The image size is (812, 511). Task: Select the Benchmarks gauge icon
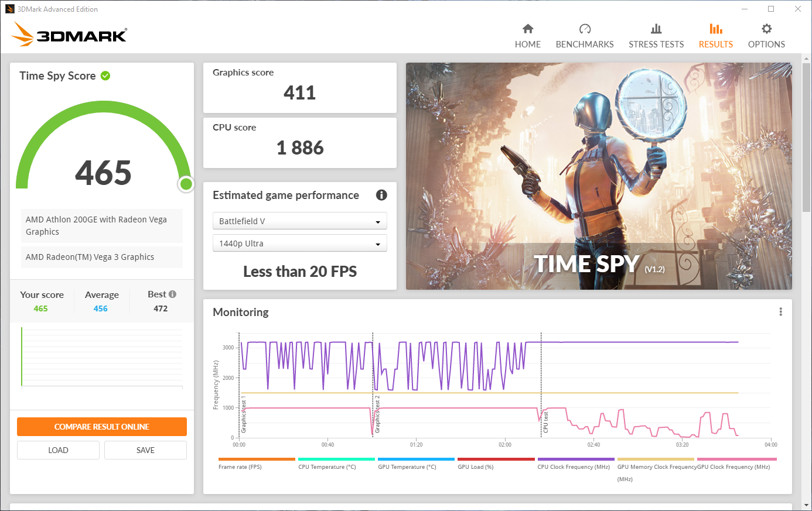pos(585,28)
